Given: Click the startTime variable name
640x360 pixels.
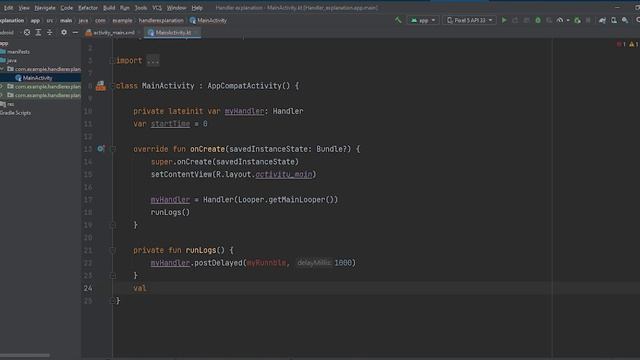Looking at the screenshot, I should pyautogui.click(x=170, y=124).
